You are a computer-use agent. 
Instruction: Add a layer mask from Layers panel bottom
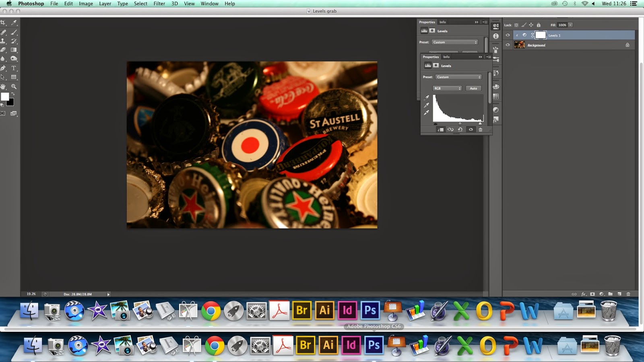pyautogui.click(x=592, y=294)
